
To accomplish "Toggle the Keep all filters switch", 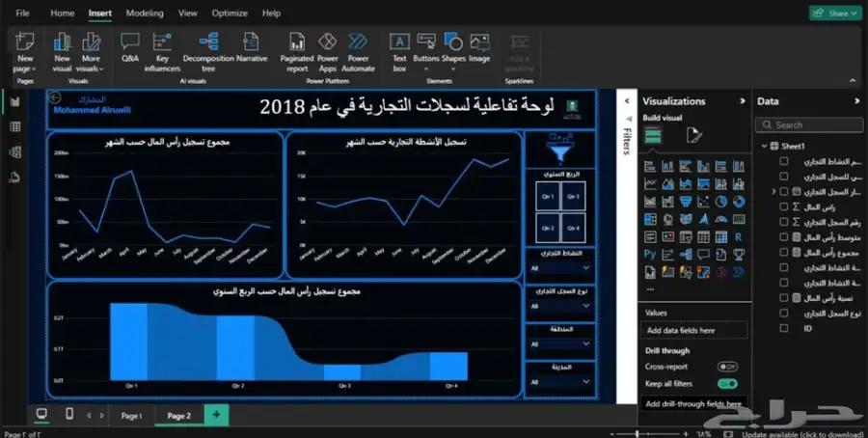I will pos(727,384).
